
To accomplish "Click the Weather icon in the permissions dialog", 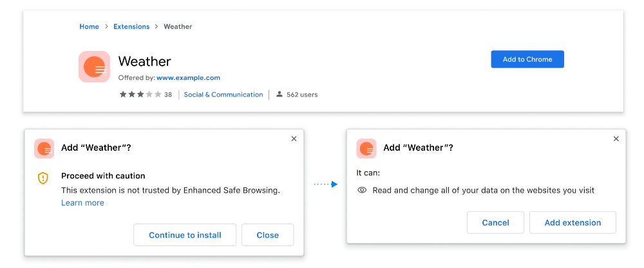I will click(366, 148).
